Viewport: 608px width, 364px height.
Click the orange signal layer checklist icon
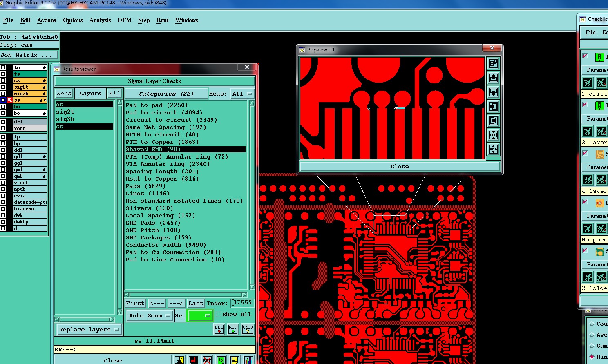point(599,154)
